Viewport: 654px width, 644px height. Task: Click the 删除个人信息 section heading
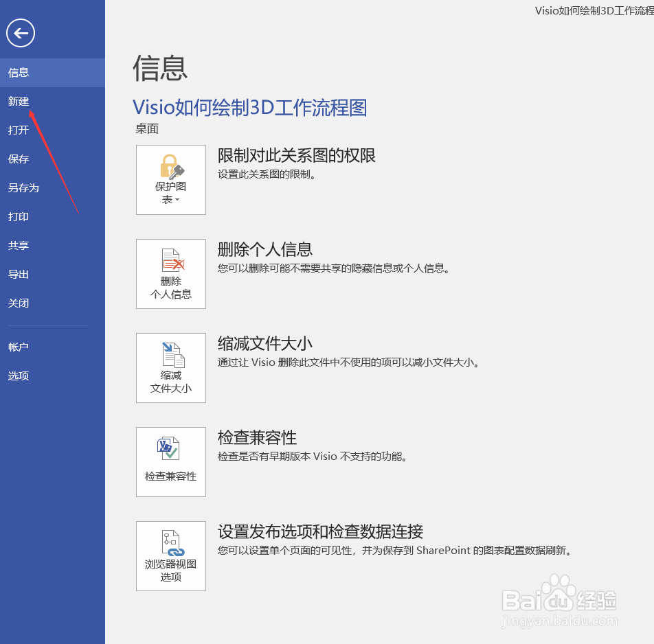click(x=265, y=250)
